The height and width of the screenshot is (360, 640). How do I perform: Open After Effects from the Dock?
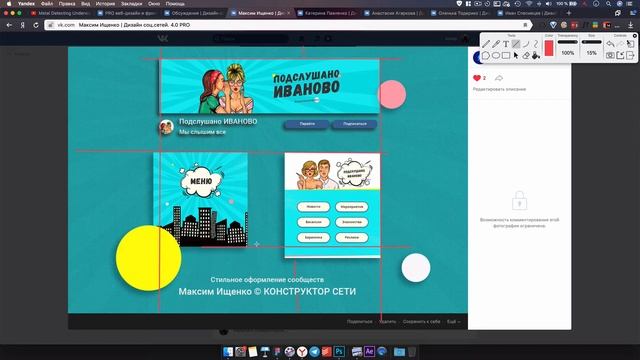coord(369,351)
